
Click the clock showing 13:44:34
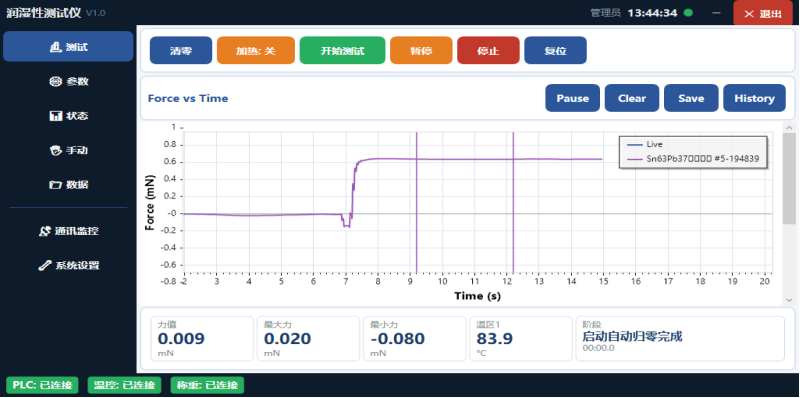click(x=652, y=13)
